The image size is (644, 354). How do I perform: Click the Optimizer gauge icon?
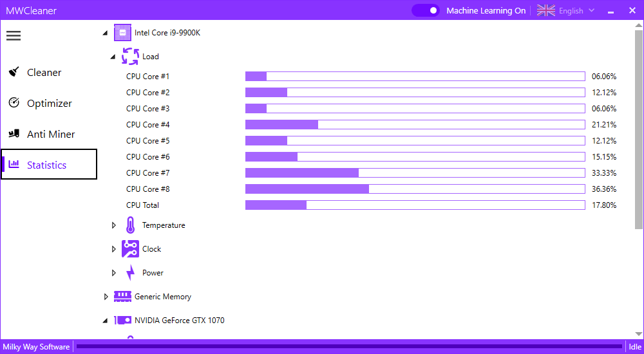click(x=14, y=103)
